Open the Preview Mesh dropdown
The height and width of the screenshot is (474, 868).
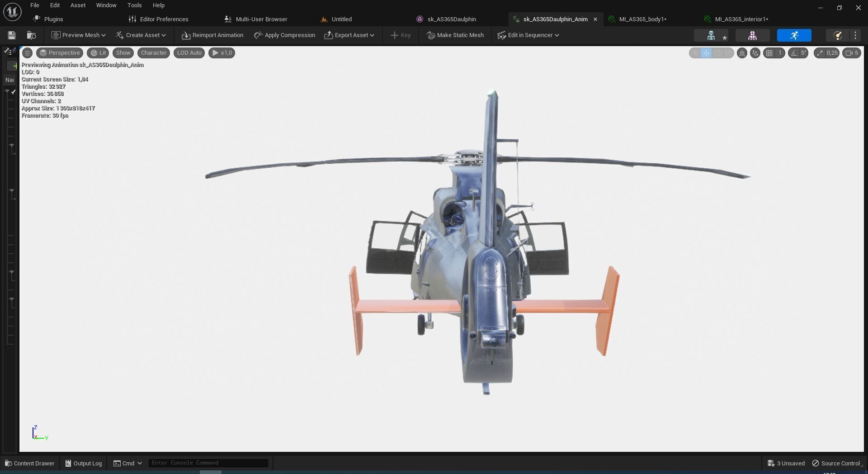79,35
